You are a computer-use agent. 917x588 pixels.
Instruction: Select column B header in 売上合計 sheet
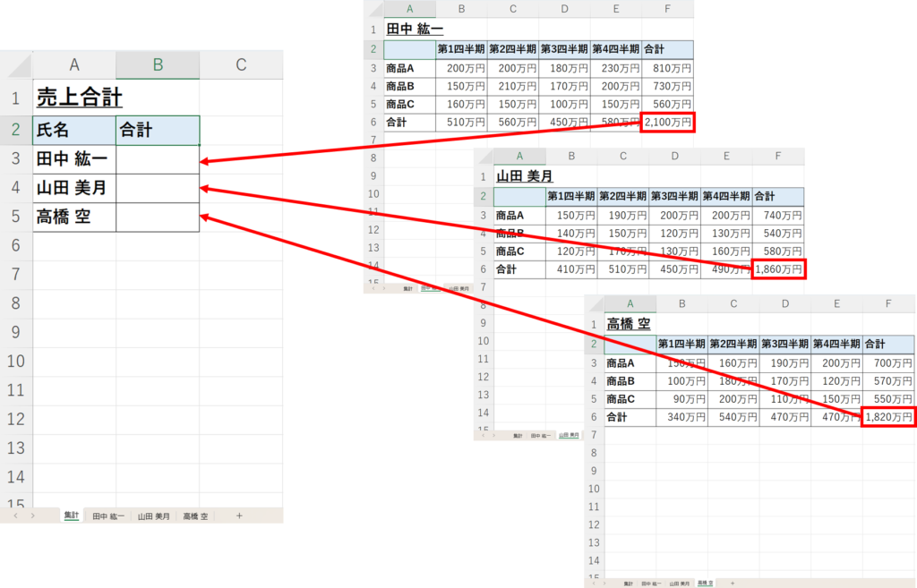coord(158,64)
